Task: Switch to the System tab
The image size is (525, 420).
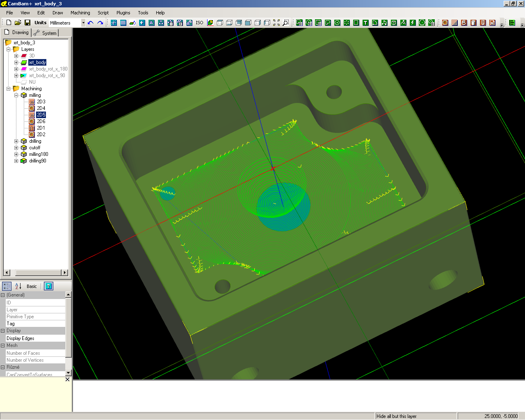Action: point(46,33)
